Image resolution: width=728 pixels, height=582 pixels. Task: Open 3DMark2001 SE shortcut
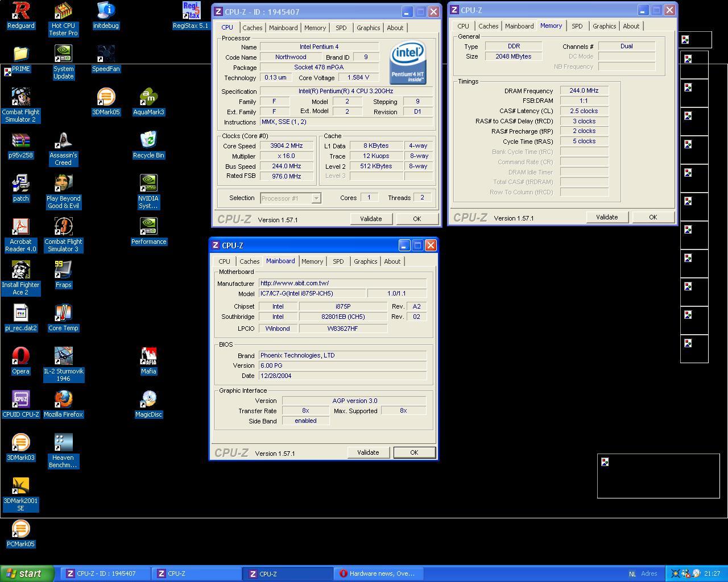[x=21, y=494]
